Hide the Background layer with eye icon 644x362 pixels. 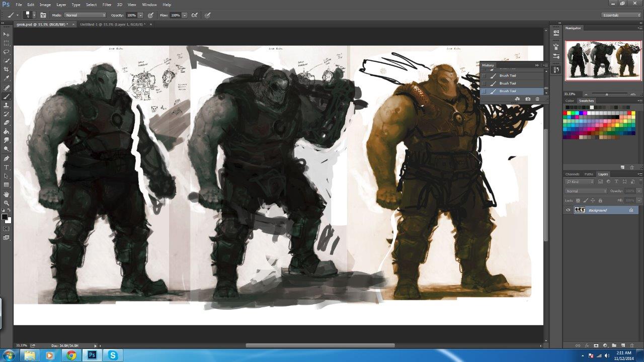568,210
